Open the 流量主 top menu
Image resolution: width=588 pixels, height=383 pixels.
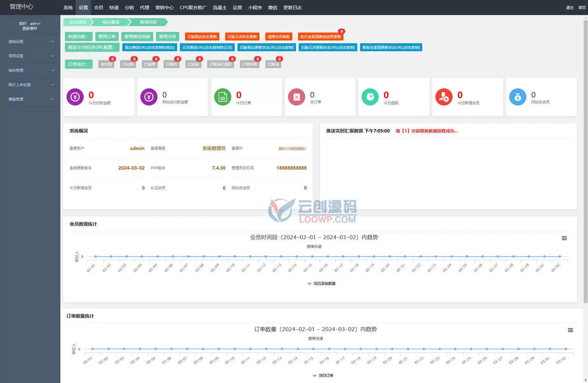click(x=220, y=7)
